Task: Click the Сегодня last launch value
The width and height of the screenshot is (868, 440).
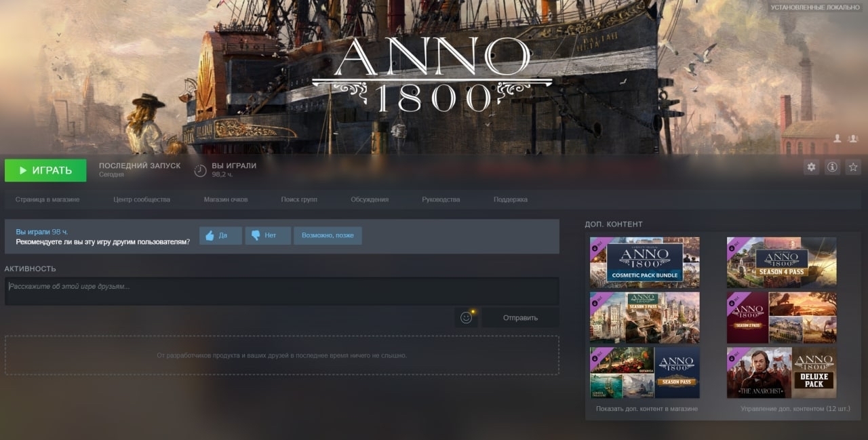Action: tap(111, 175)
